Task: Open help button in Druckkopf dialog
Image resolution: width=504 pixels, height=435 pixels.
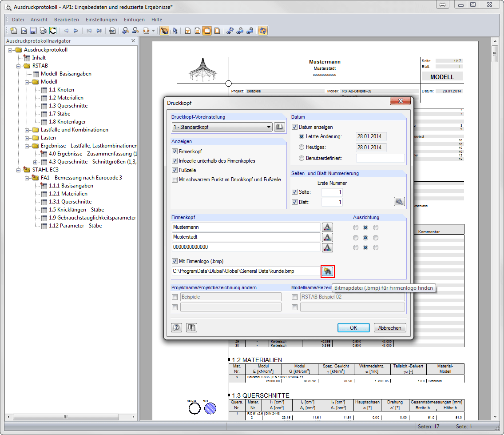Action: click(x=176, y=327)
